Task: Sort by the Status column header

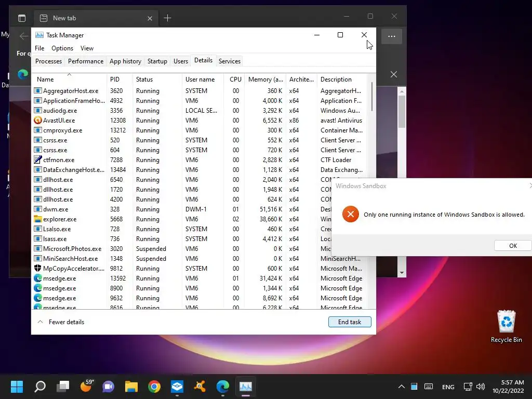Action: [157, 79]
